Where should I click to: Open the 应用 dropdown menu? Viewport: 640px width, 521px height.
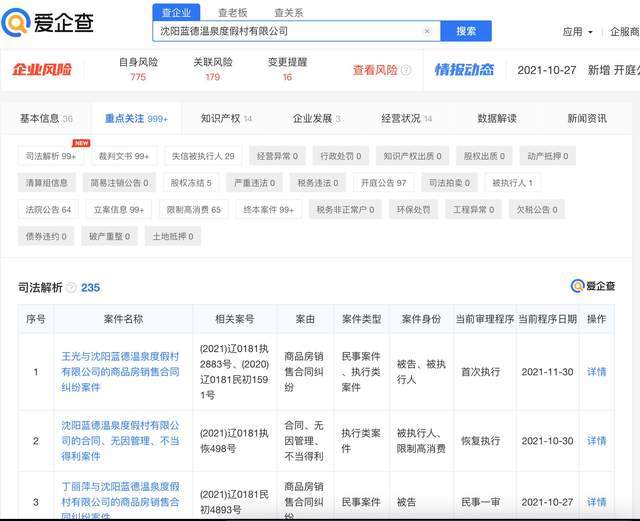tap(577, 32)
